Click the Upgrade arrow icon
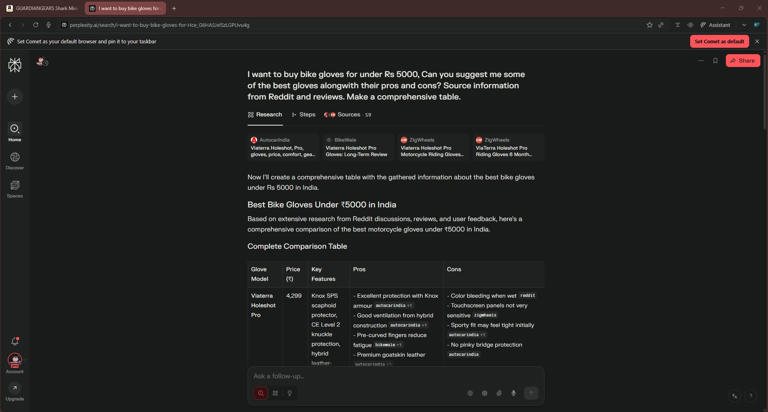The height and width of the screenshot is (412, 768). pyautogui.click(x=15, y=388)
